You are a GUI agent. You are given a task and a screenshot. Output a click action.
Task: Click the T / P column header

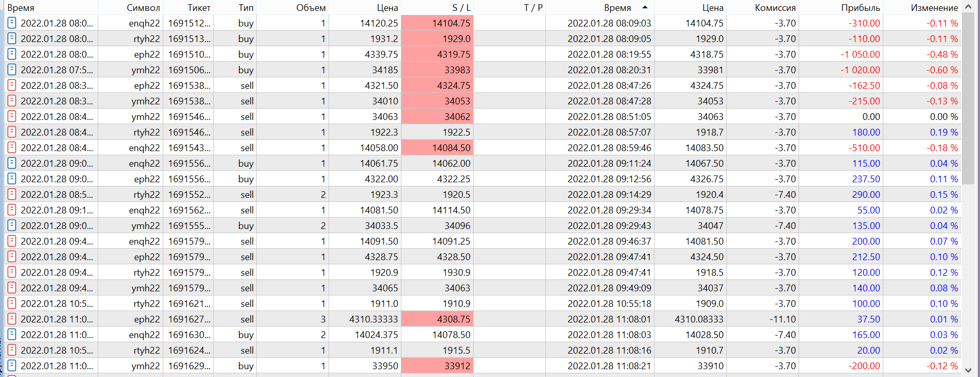(x=533, y=8)
